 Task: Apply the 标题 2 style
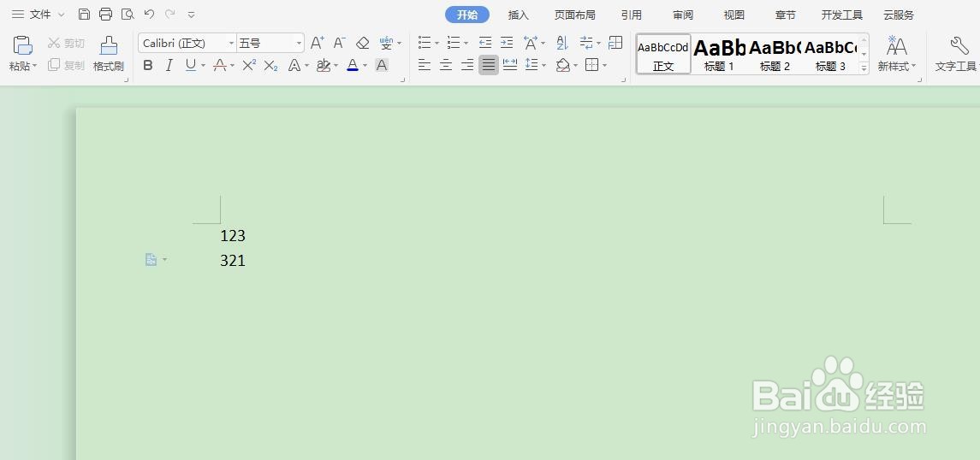click(x=775, y=54)
